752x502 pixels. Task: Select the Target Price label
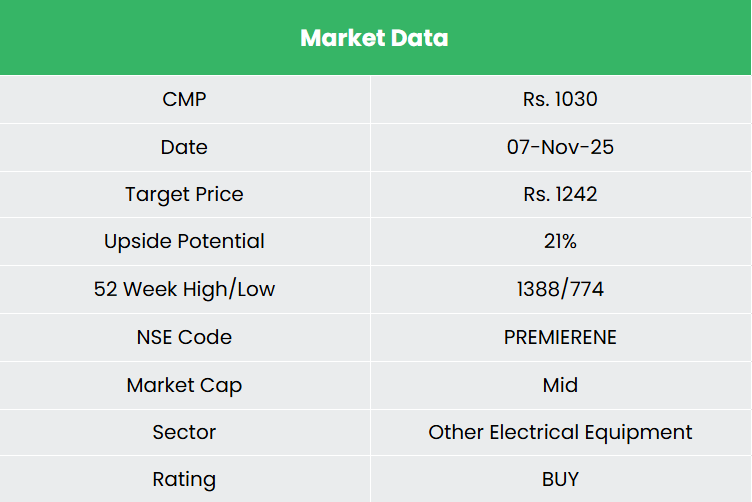coord(184,194)
